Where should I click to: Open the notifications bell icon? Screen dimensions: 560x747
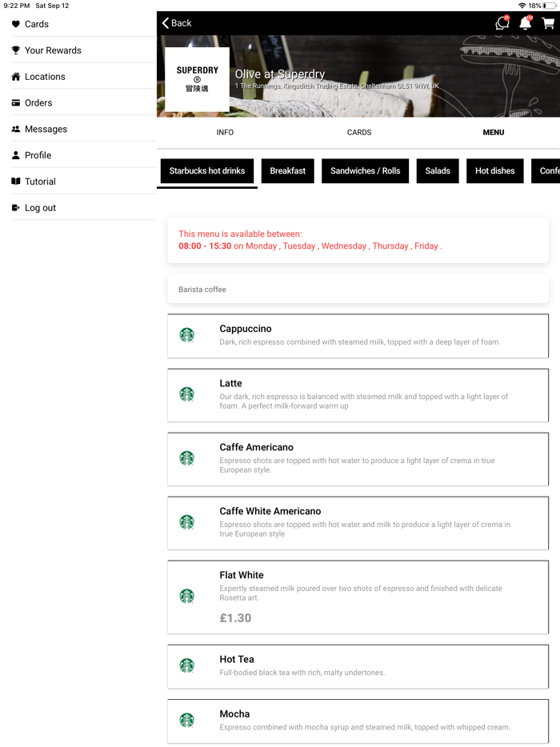click(526, 23)
